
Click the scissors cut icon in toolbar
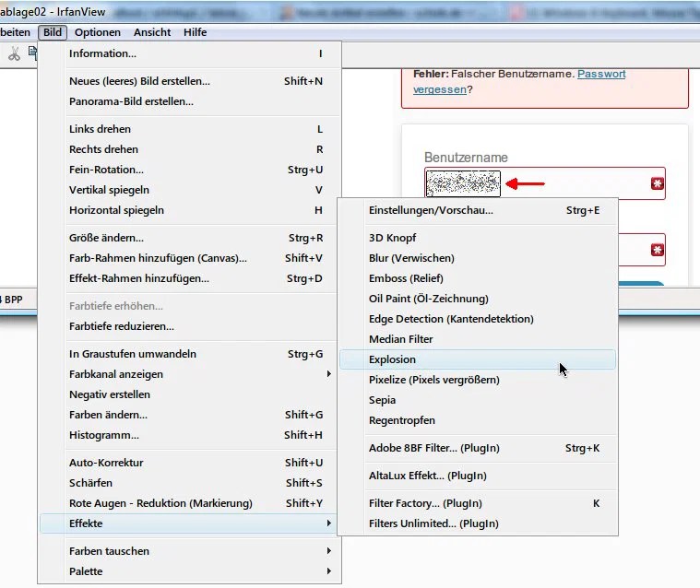coord(14,53)
